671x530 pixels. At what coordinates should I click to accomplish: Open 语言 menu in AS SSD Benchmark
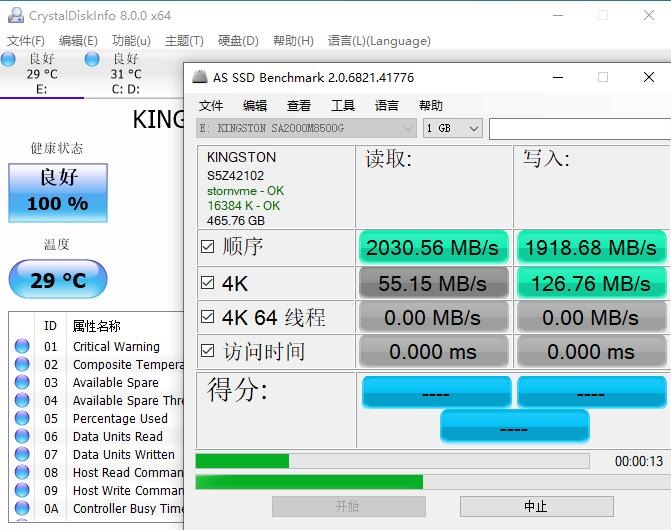[x=386, y=105]
